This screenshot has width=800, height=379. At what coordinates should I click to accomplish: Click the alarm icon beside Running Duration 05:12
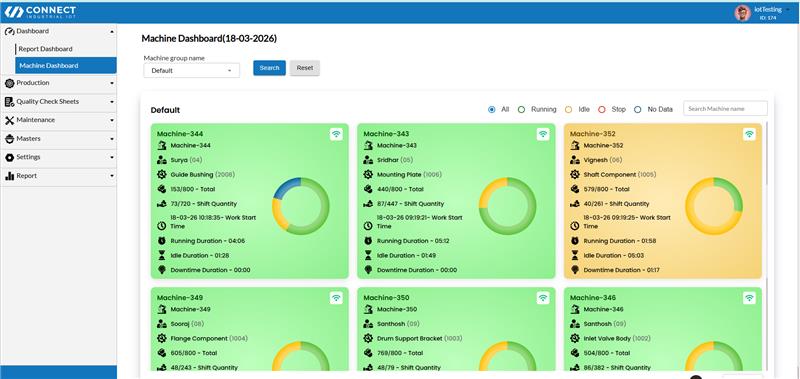pyautogui.click(x=368, y=241)
